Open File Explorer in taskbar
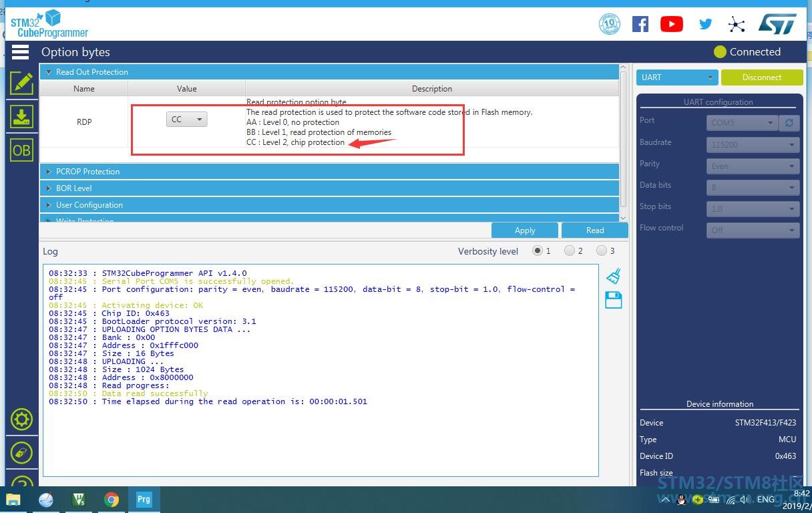Viewport: 812px width, 513px height. [x=13, y=499]
